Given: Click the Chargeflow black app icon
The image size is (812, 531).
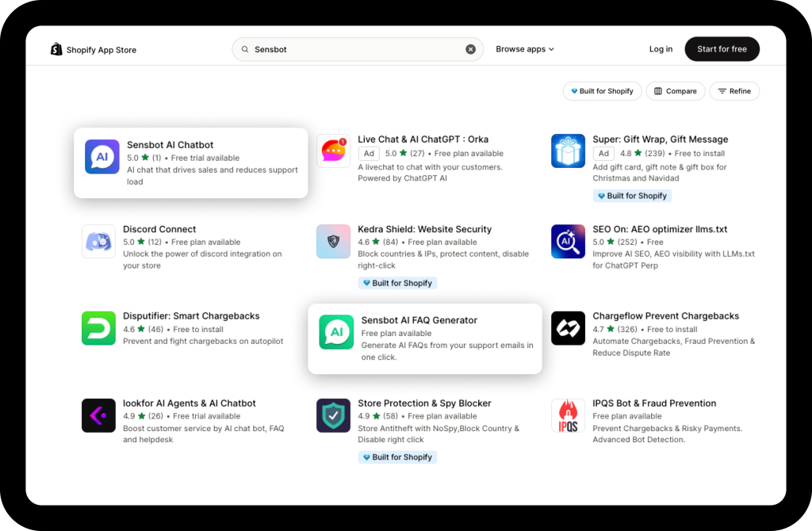Looking at the screenshot, I should click(568, 328).
